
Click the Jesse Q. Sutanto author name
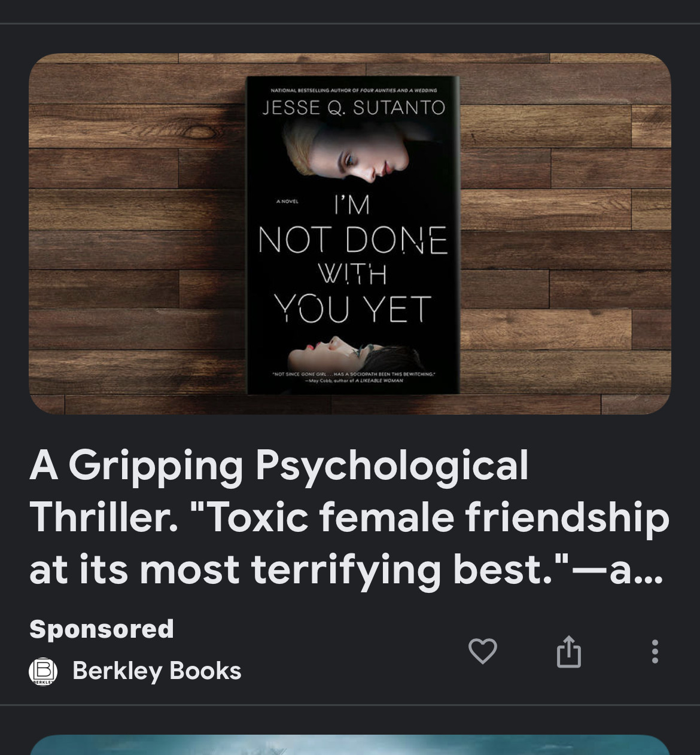354,108
